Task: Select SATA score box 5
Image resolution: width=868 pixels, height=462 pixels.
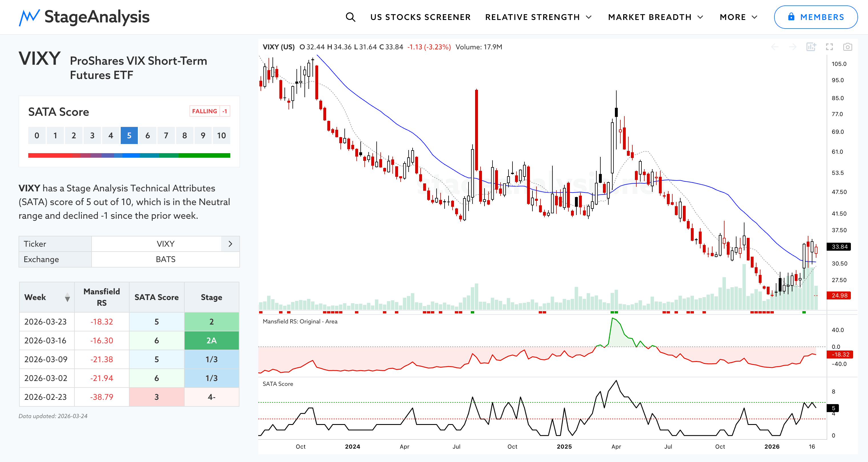Action: coord(129,135)
